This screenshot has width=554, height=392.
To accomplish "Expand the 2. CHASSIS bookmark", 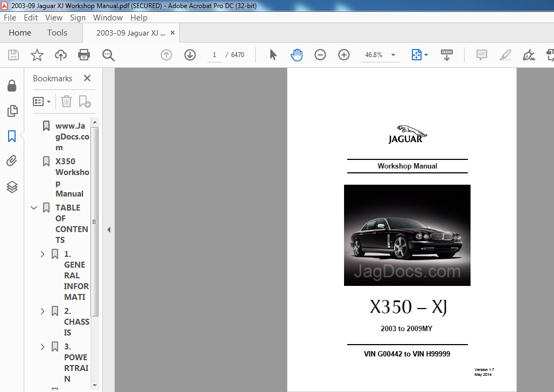I will coord(43,311).
